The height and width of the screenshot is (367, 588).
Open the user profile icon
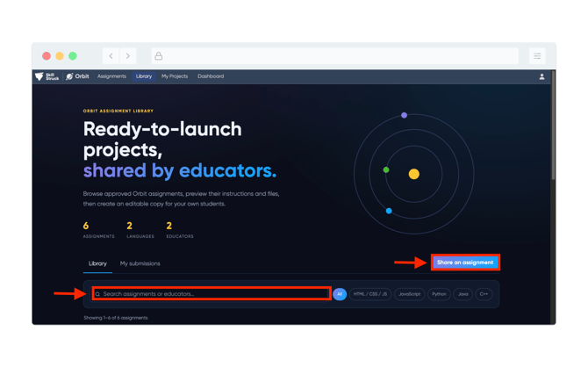(x=541, y=76)
